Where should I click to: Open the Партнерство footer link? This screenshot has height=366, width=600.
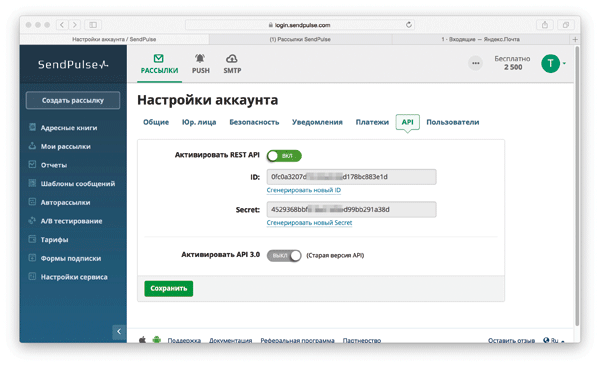(x=362, y=340)
